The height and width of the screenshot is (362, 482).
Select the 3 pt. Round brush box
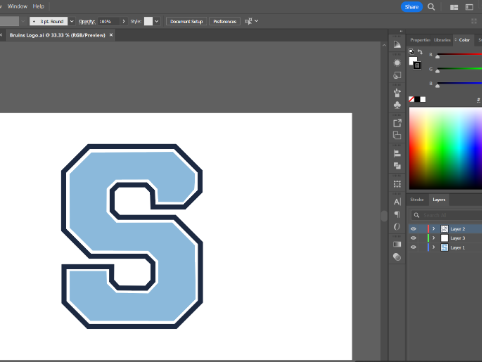click(49, 21)
